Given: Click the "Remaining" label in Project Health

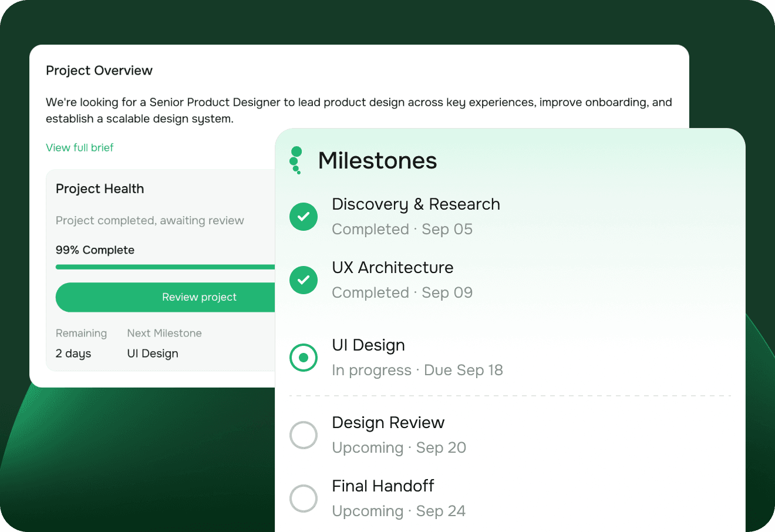Looking at the screenshot, I should tap(81, 334).
